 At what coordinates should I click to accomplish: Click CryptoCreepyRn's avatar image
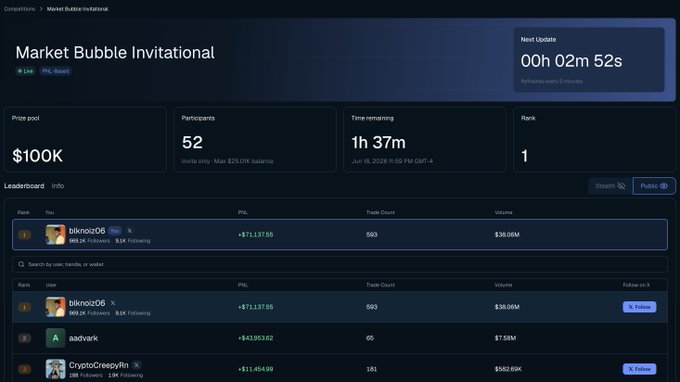click(56, 369)
